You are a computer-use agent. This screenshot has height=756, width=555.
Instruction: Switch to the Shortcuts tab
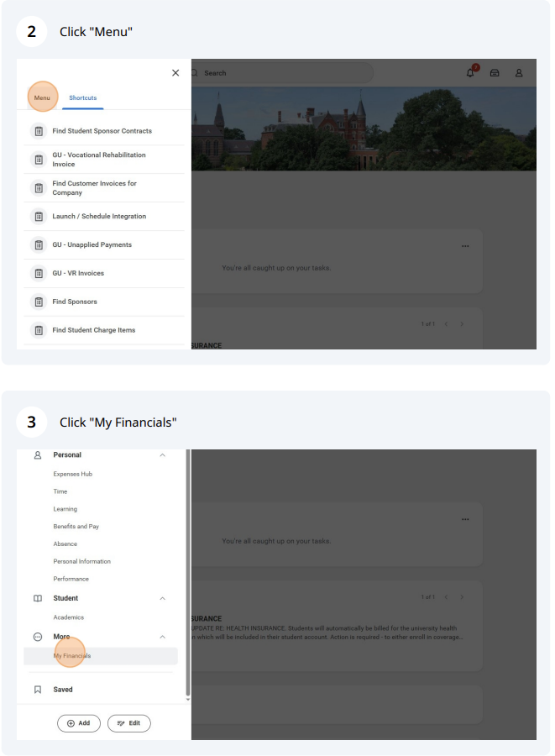(82, 98)
